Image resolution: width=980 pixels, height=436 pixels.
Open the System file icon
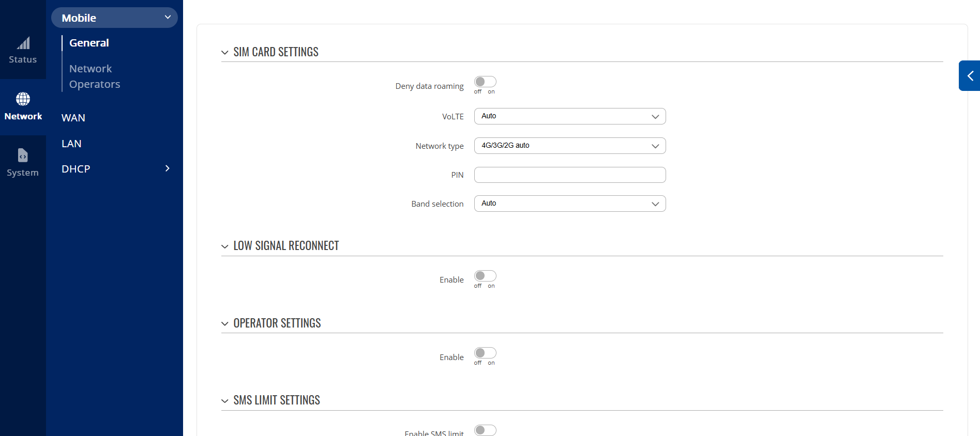[x=23, y=155]
